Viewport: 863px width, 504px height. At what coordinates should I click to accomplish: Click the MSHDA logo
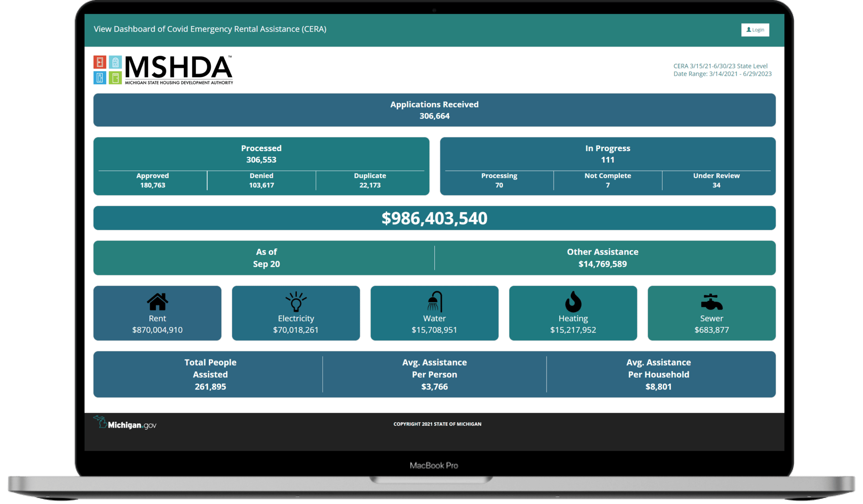[162, 69]
